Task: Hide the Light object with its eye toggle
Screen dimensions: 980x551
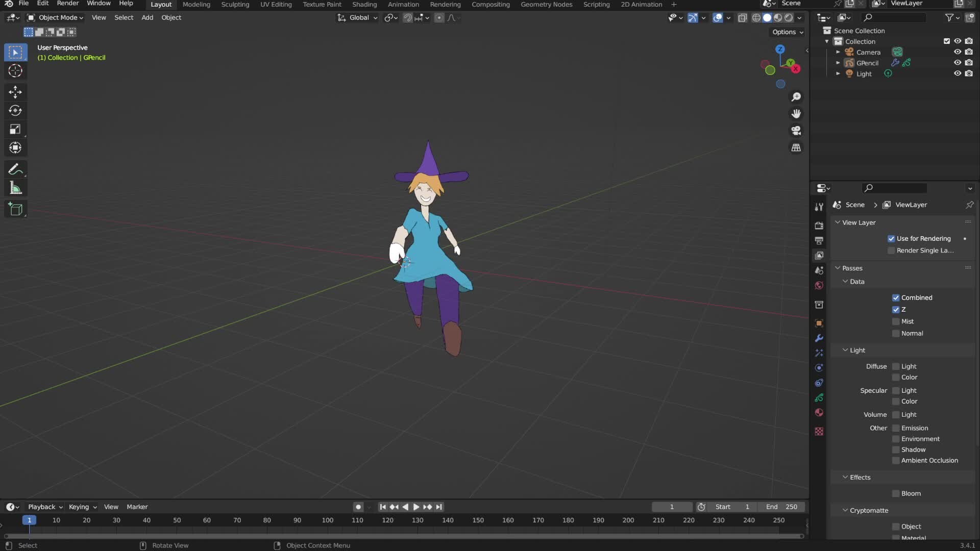Action: (958, 73)
